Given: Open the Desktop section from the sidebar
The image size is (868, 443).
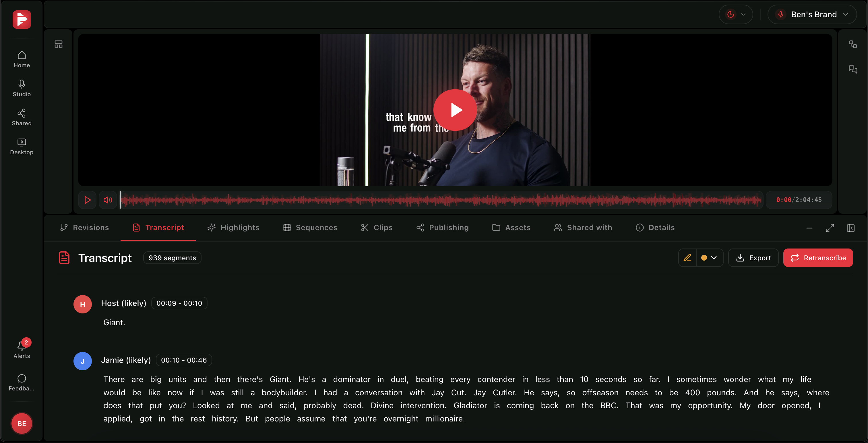Looking at the screenshot, I should (21, 146).
